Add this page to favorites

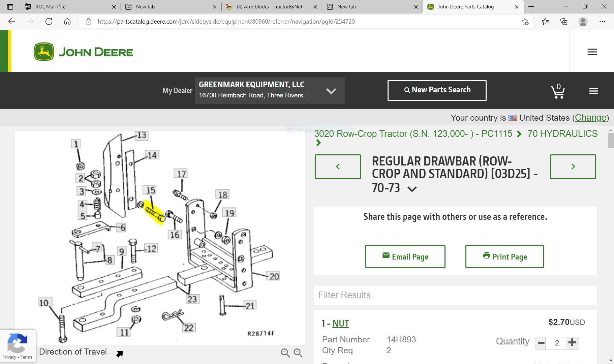coord(525,22)
